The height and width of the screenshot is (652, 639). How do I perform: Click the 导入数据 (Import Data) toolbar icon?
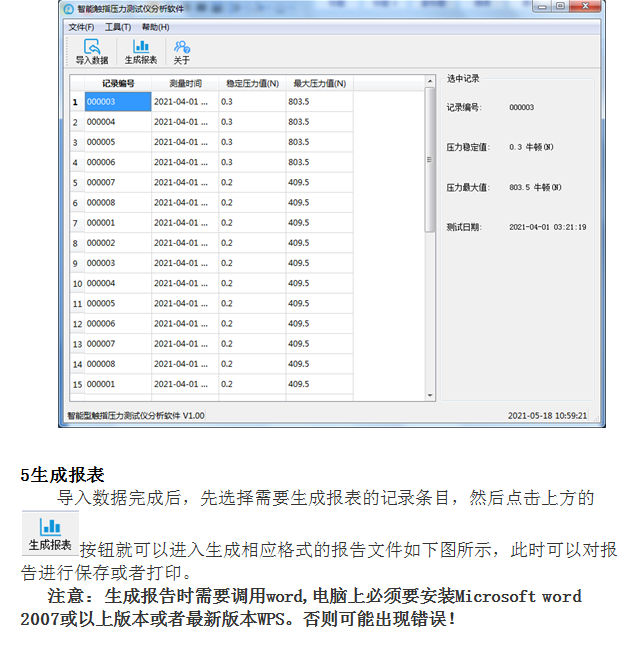91,51
